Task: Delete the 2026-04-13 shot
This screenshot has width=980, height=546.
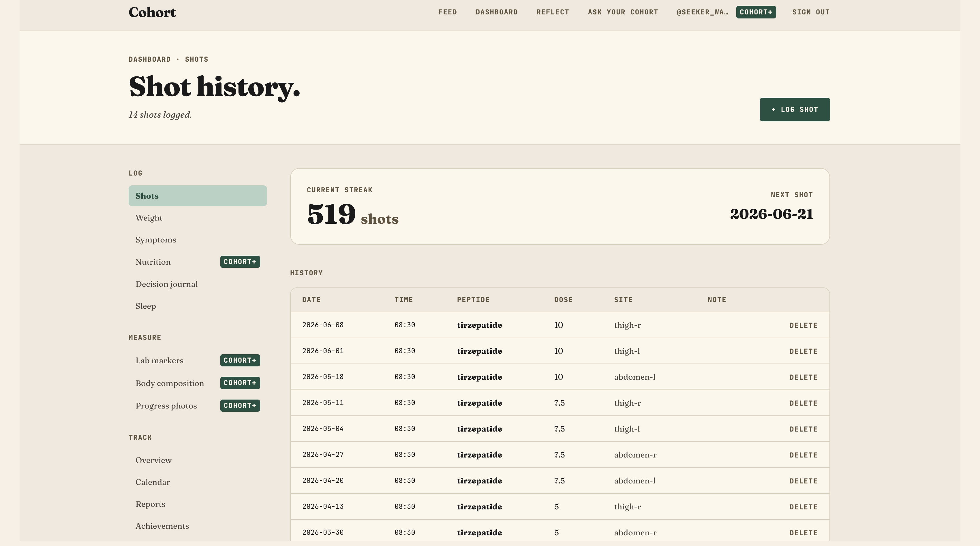Action: [x=803, y=507]
